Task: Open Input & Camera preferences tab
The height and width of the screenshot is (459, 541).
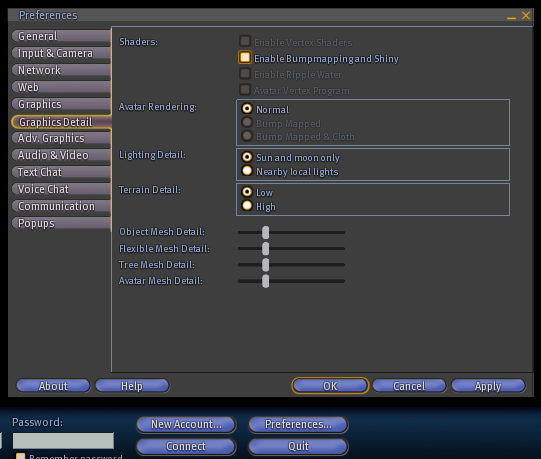Action: click(61, 53)
